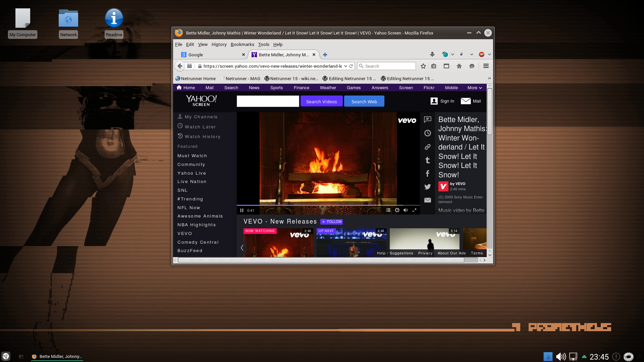Expand the More menu in Yahoo navigation

click(x=474, y=87)
